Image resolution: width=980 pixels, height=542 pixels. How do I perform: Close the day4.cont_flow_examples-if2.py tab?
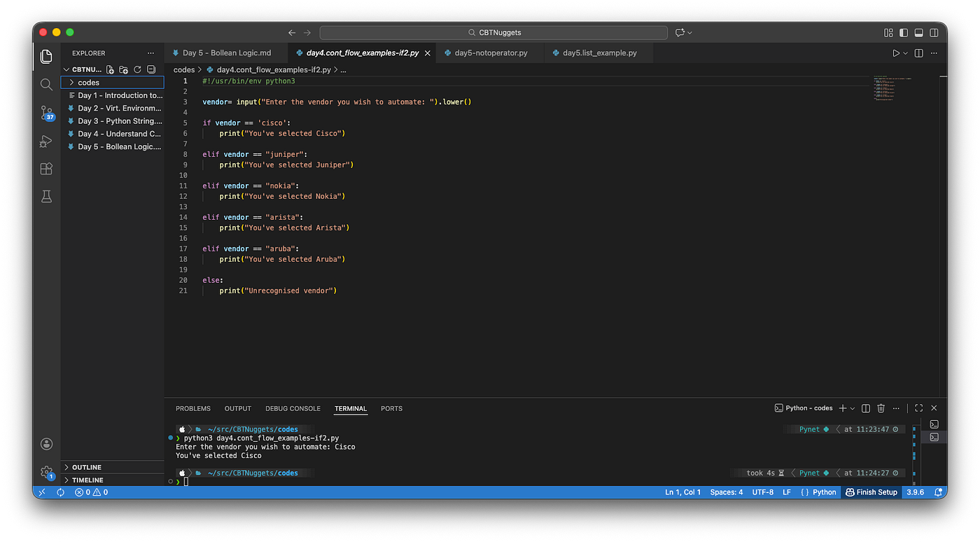click(428, 53)
